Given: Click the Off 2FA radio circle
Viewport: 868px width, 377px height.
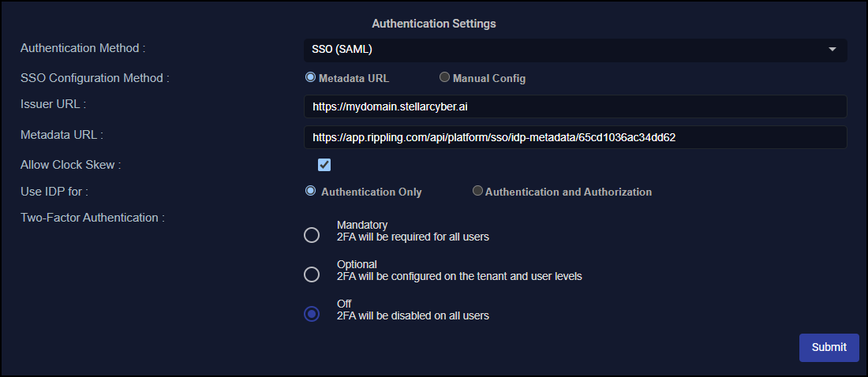Looking at the screenshot, I should [x=312, y=314].
